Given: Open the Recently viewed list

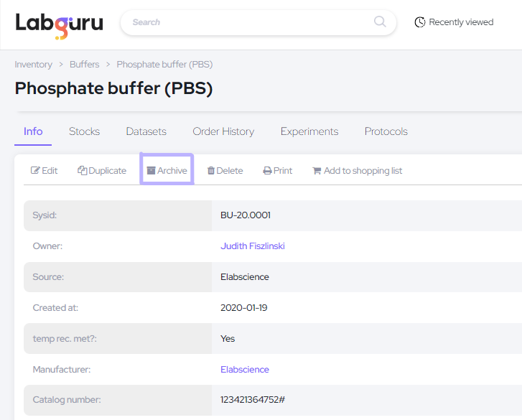Looking at the screenshot, I should 454,22.
